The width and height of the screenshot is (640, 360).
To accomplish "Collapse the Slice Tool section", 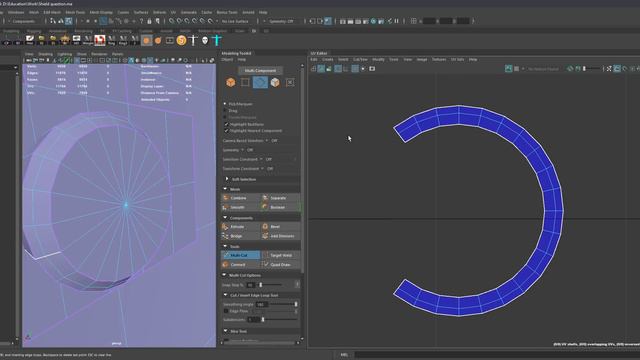I will click(x=225, y=331).
